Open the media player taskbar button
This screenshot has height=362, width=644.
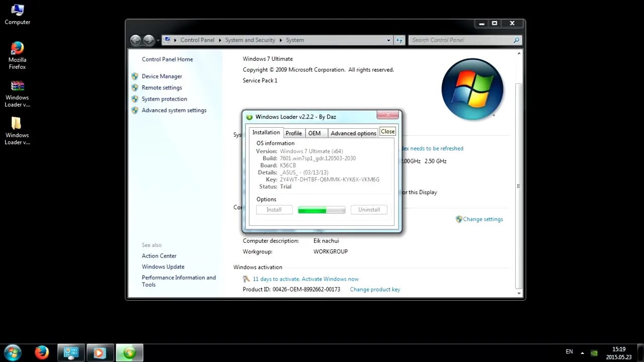click(100, 353)
